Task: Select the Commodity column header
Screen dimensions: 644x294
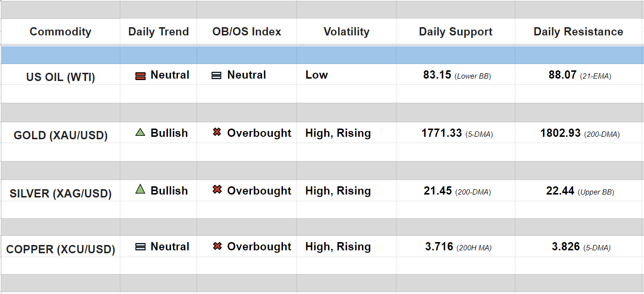Action: [x=60, y=32]
